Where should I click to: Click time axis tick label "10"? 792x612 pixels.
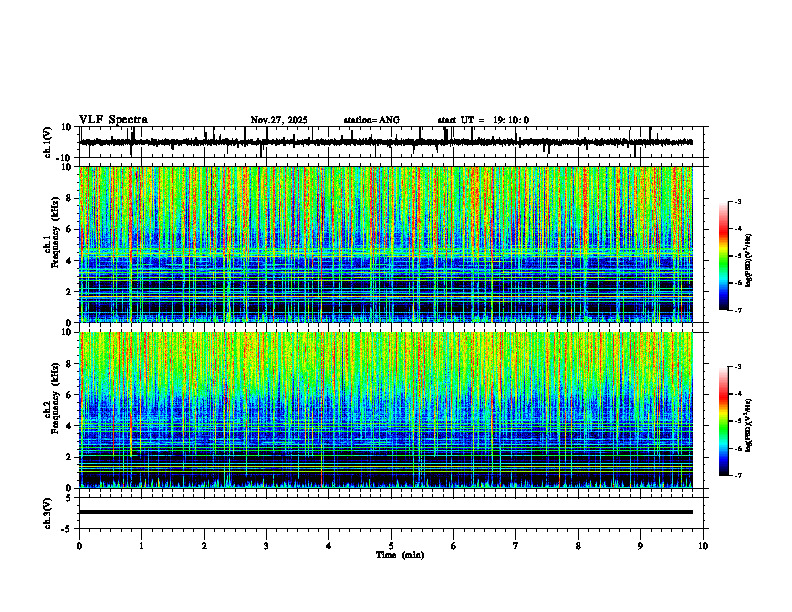[x=703, y=546]
